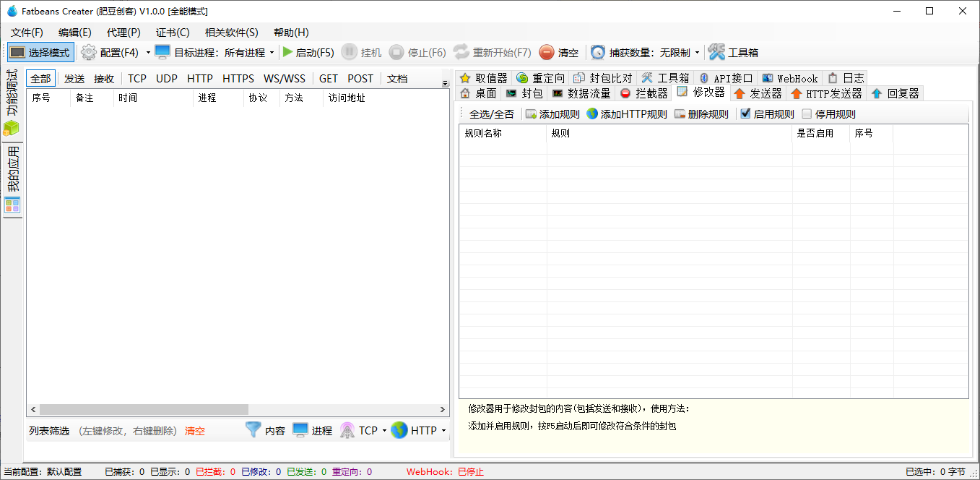Click the 配置(F4) gear icon

pyautogui.click(x=89, y=52)
